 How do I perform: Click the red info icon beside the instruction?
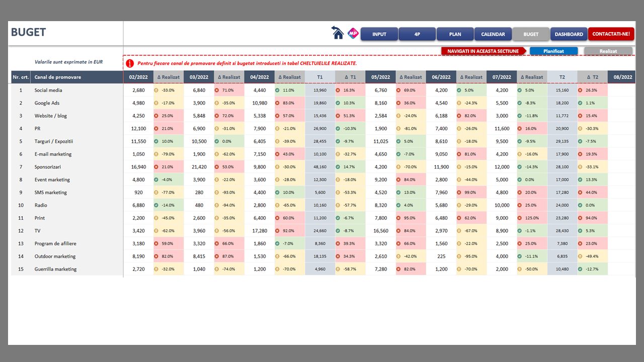pos(130,64)
